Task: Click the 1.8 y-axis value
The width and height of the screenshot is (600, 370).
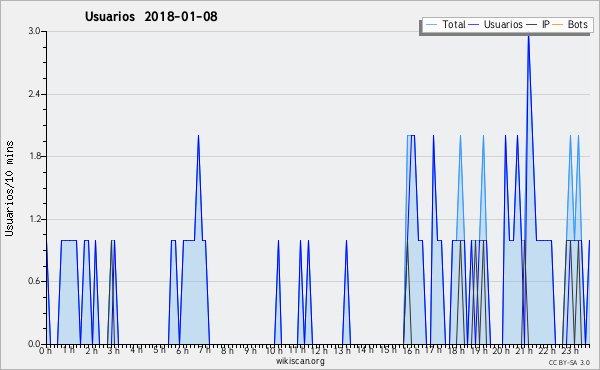Action: click(x=34, y=156)
